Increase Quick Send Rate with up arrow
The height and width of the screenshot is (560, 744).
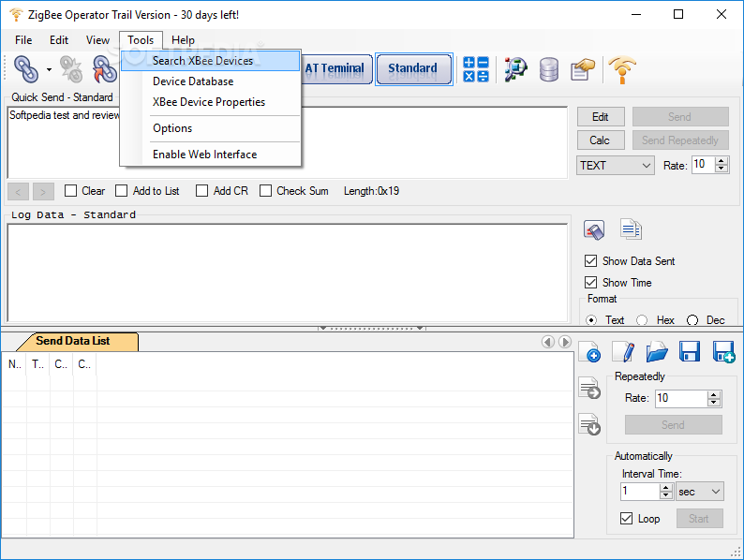722,161
